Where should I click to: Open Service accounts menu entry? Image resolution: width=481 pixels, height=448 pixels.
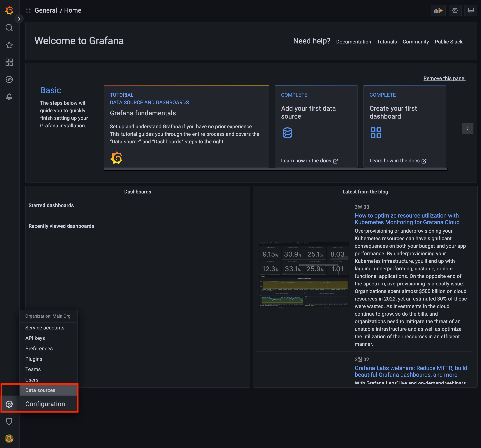coord(45,328)
